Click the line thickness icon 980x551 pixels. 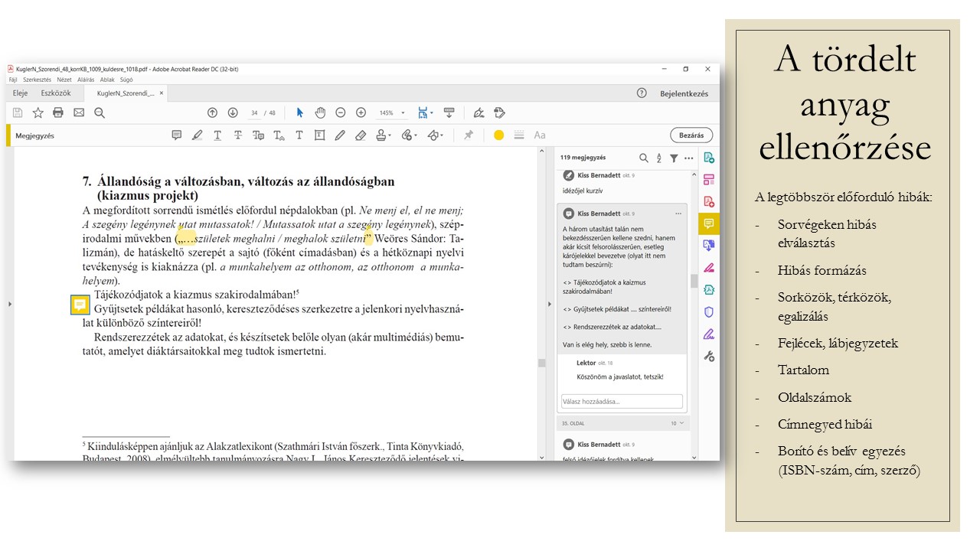click(519, 135)
